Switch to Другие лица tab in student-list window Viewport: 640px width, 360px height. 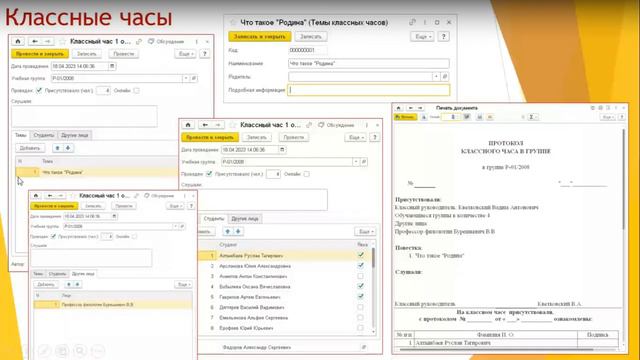[x=245, y=219]
